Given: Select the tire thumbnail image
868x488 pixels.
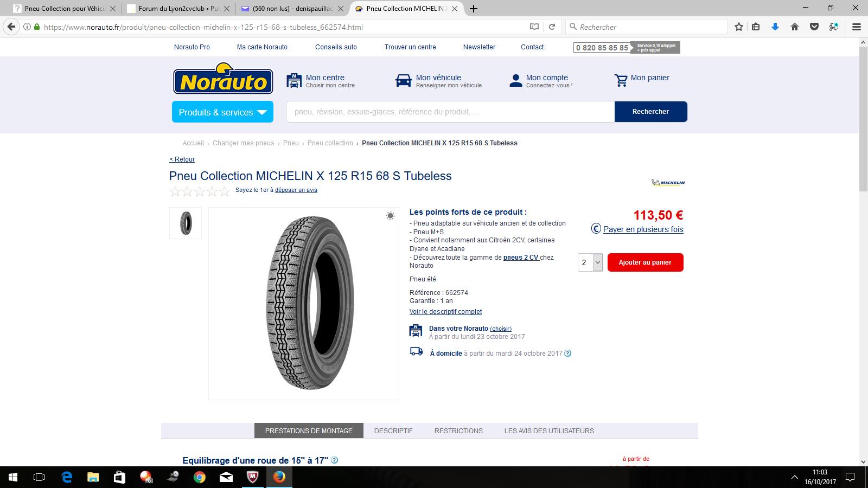Looking at the screenshot, I should (x=186, y=223).
